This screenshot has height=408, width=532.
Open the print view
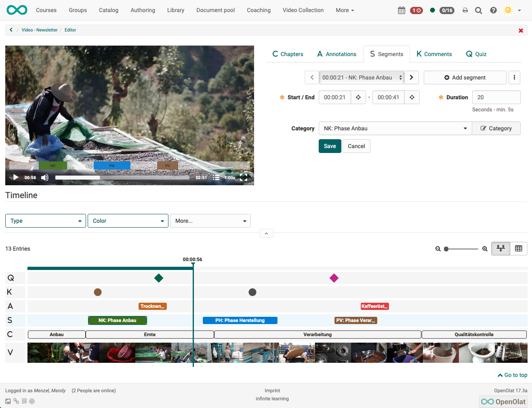click(x=465, y=10)
